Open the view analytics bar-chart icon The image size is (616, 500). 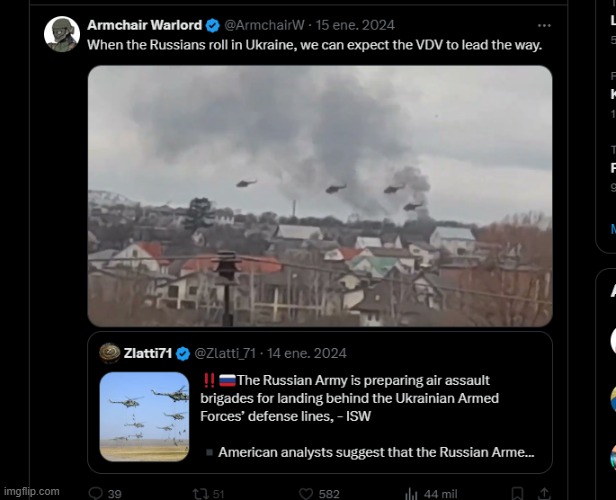[x=411, y=494]
